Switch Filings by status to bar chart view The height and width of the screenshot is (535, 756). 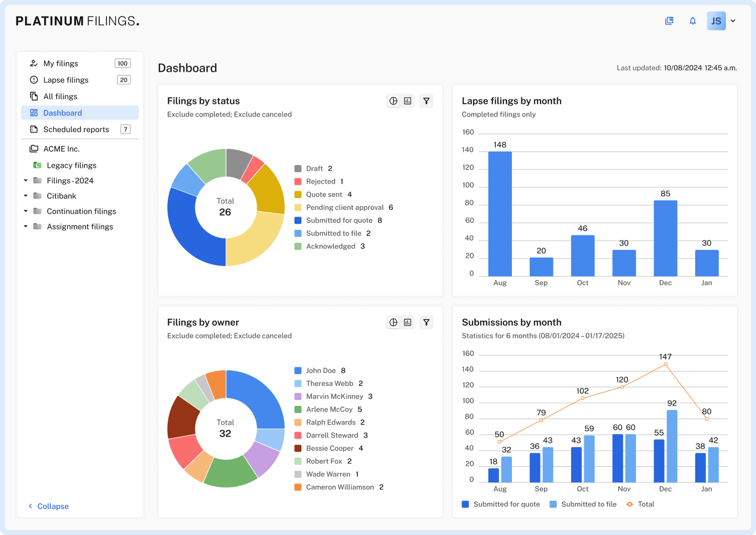(407, 101)
